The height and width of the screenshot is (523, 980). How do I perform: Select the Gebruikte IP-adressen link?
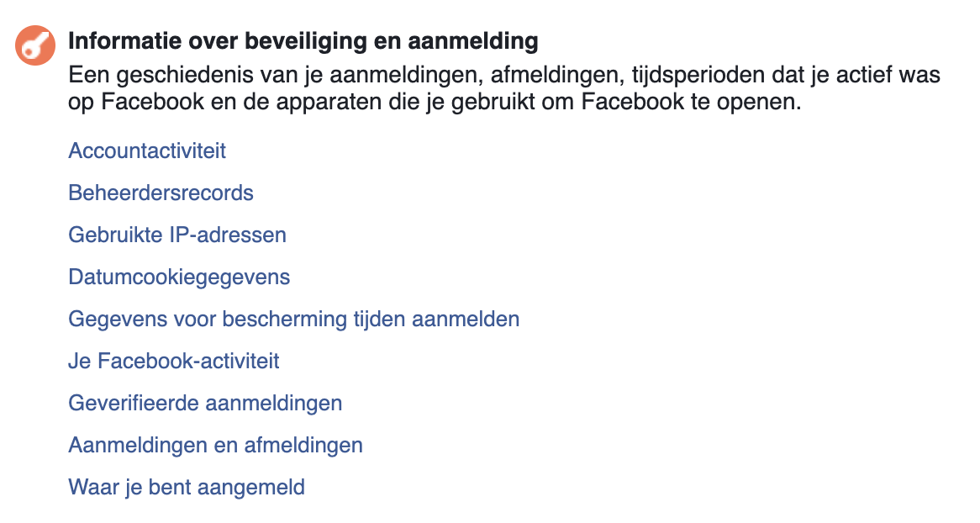[177, 235]
